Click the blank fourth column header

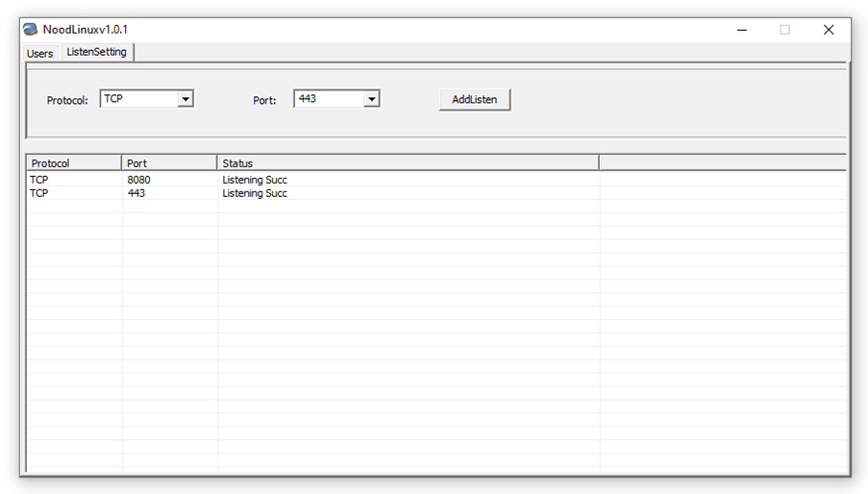tap(721, 163)
